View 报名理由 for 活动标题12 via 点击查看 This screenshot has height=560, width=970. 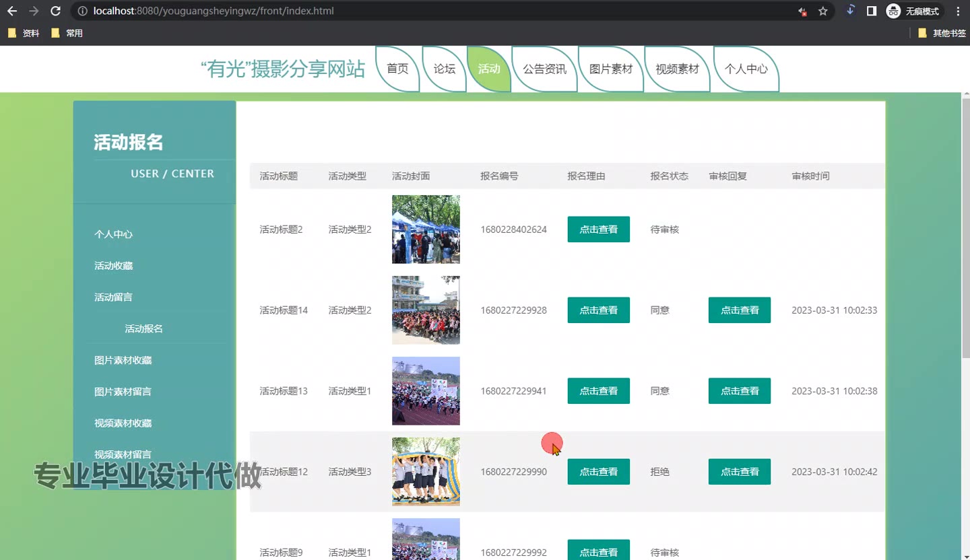599,472
